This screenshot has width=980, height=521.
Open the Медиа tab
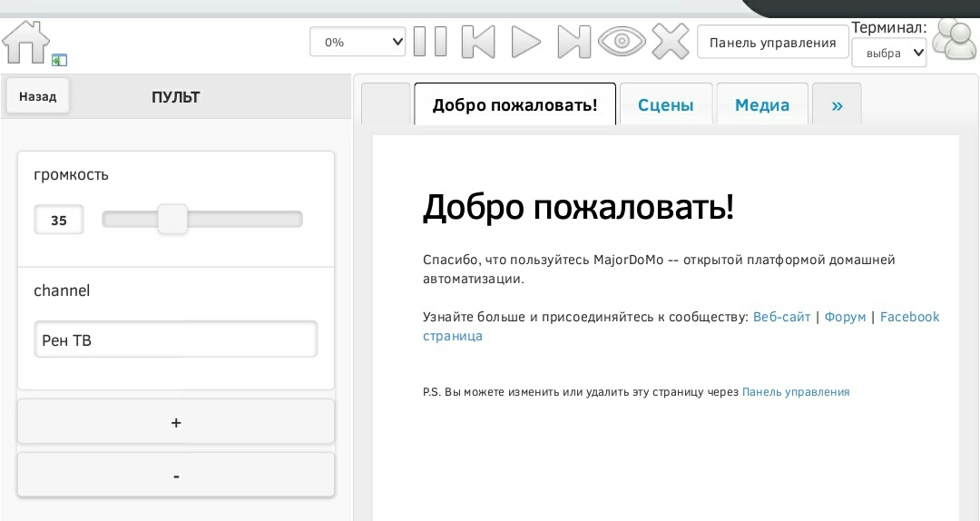pos(761,105)
